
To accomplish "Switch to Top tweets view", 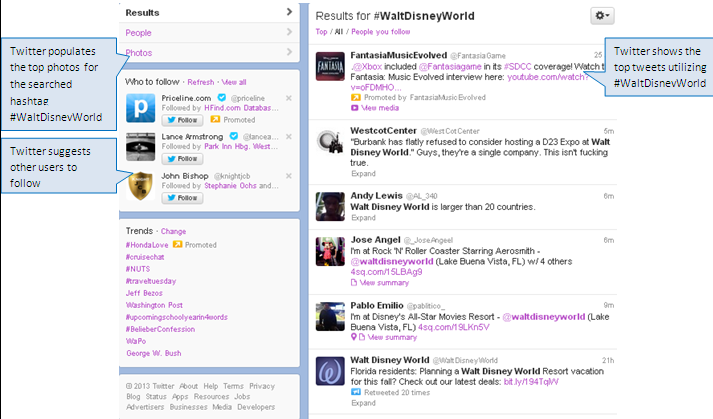I will [321, 31].
